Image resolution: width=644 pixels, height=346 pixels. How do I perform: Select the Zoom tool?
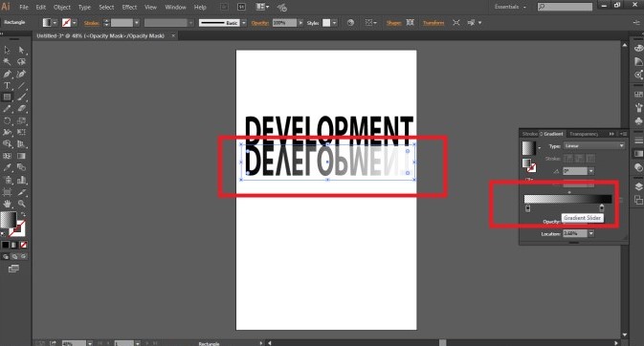21,204
